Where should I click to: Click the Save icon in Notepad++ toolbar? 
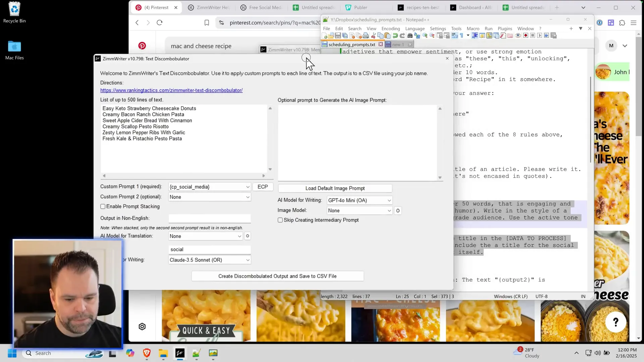coord(338,36)
